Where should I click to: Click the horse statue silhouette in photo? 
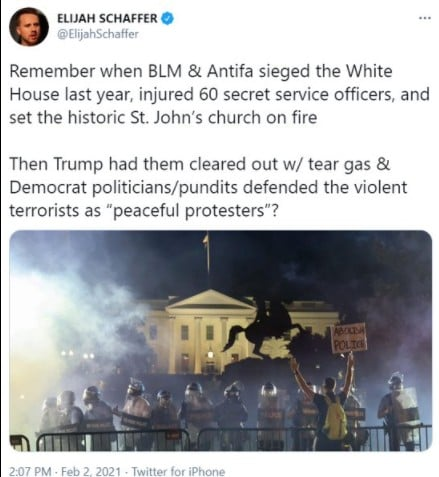pos(263,328)
